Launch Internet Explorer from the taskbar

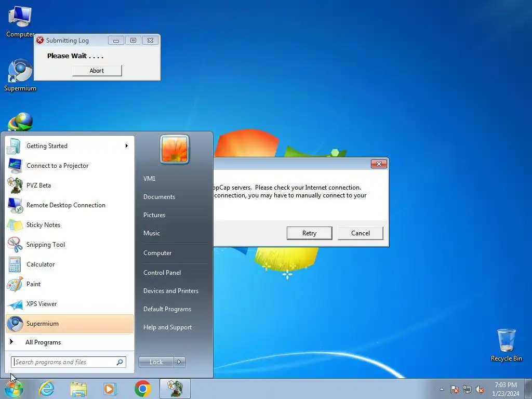[x=46, y=389]
